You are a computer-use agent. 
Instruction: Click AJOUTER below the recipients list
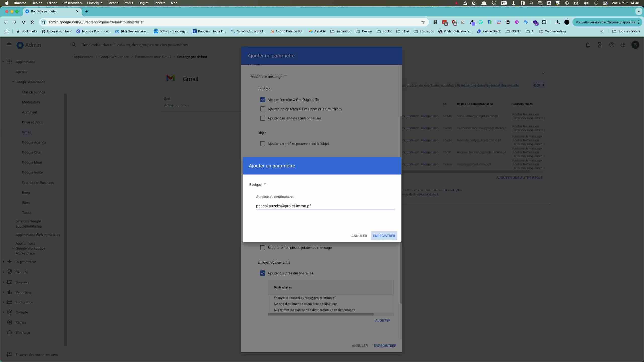[383, 320]
